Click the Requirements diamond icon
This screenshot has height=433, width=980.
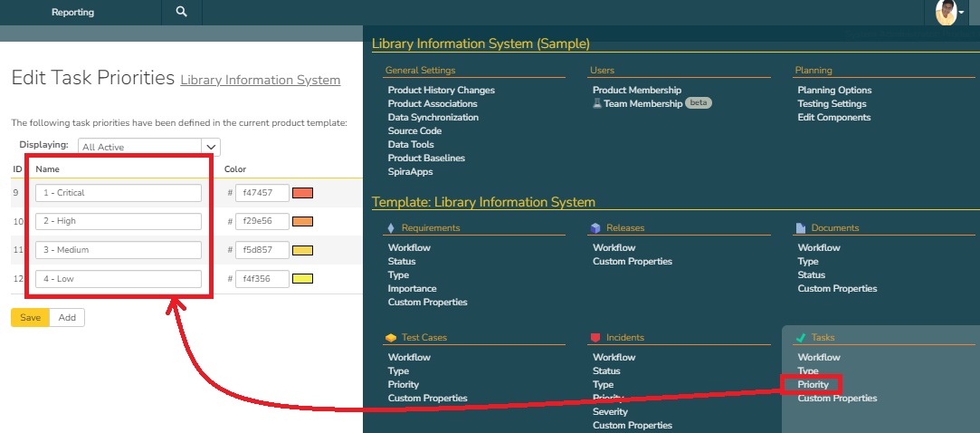tap(391, 228)
